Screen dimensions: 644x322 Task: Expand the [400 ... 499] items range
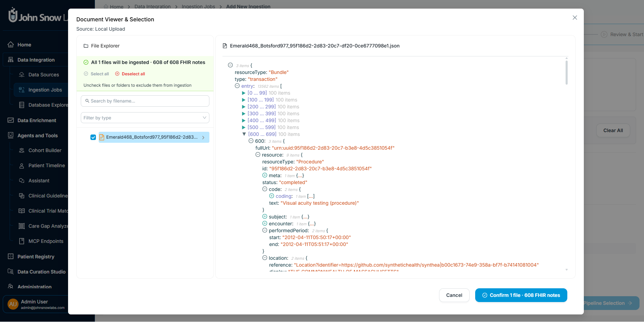pyautogui.click(x=244, y=120)
